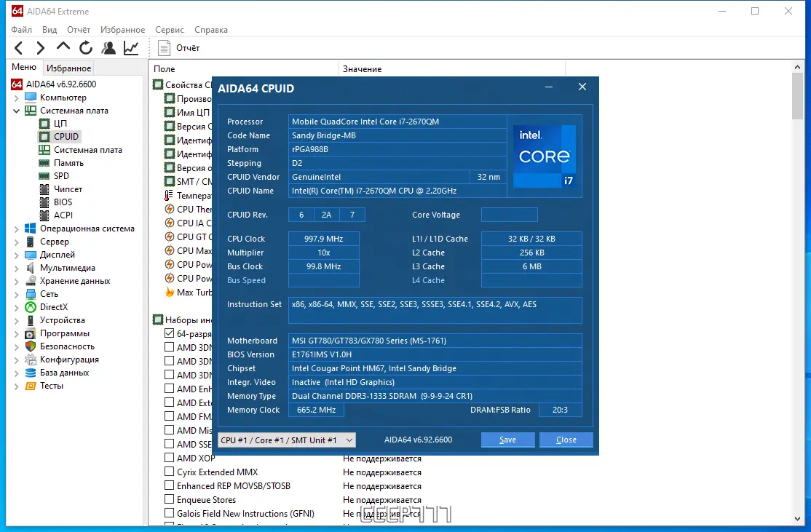Open the Вид menu
811x532 pixels.
[49, 29]
